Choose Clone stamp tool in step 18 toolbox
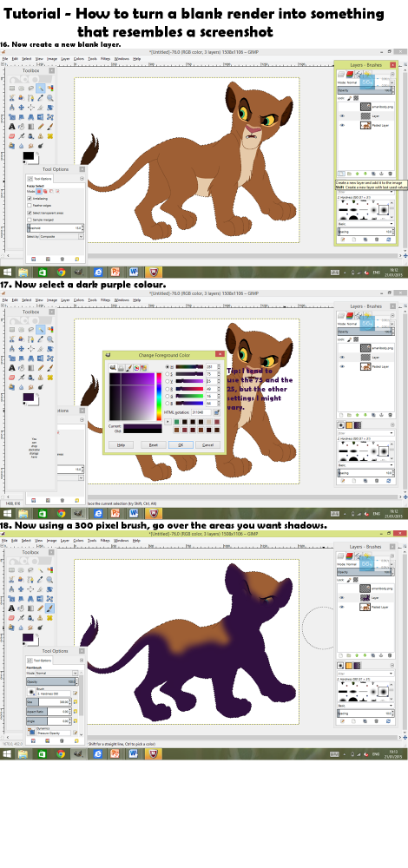 pos(41,618)
